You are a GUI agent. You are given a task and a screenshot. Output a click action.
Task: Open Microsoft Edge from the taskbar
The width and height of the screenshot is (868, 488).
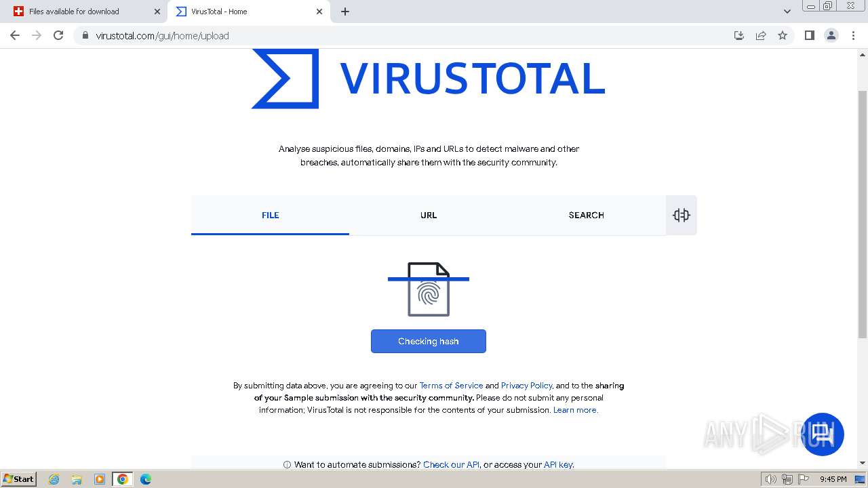[x=146, y=479]
